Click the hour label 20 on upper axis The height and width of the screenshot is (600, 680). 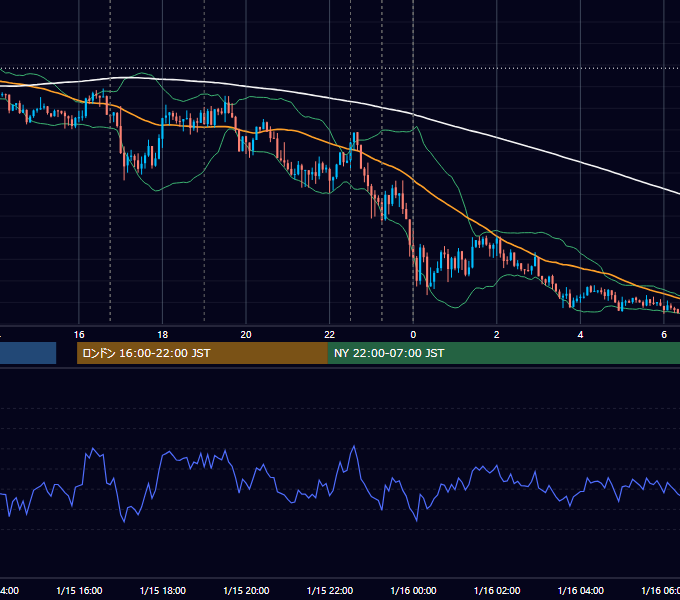(246, 335)
